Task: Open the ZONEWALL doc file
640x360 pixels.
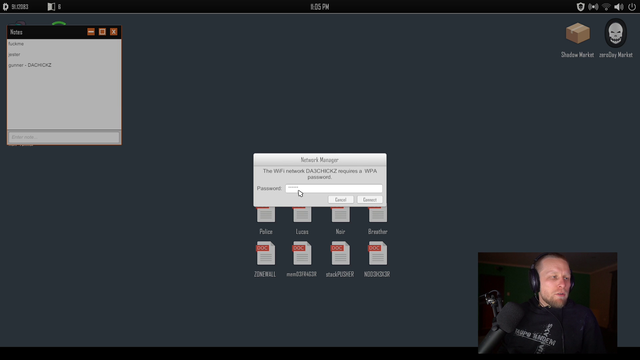Action: (x=265, y=253)
